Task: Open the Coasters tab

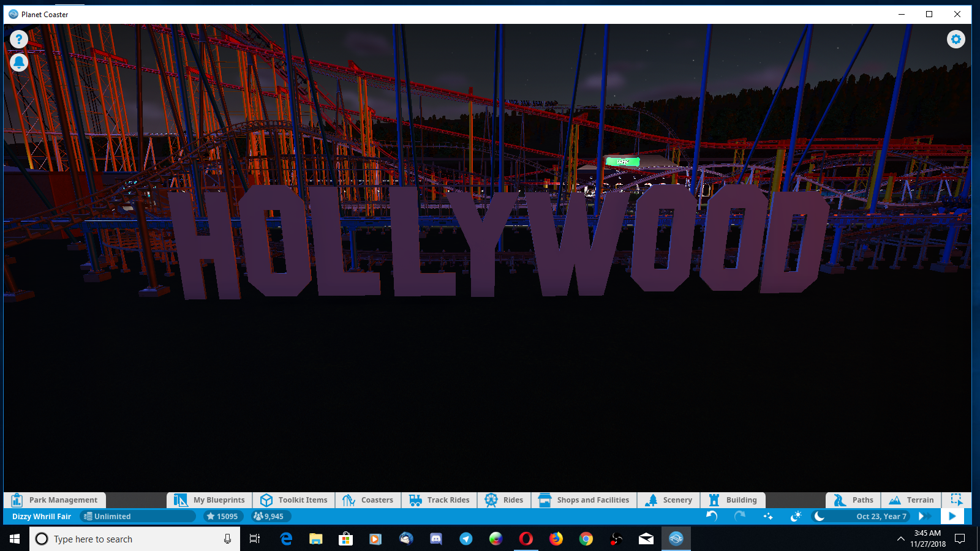Action: pyautogui.click(x=368, y=500)
